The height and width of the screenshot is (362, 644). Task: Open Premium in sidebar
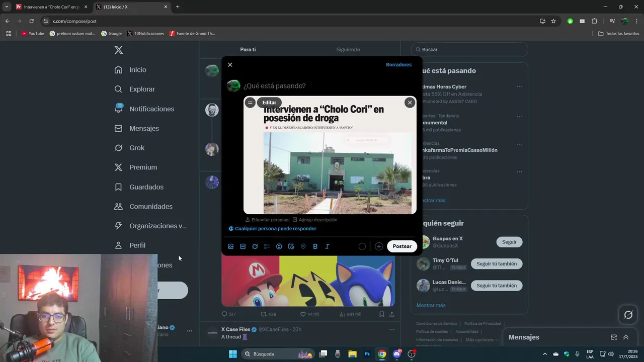tap(135, 167)
